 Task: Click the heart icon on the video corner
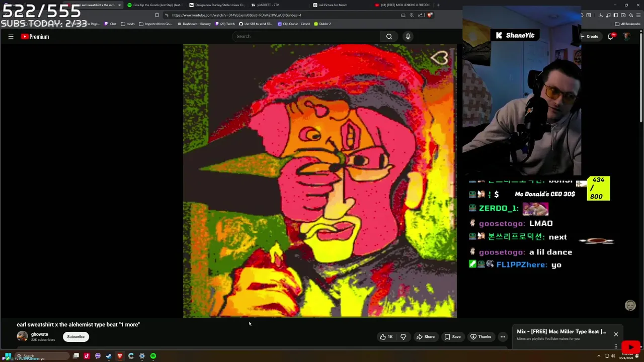tap(439, 59)
